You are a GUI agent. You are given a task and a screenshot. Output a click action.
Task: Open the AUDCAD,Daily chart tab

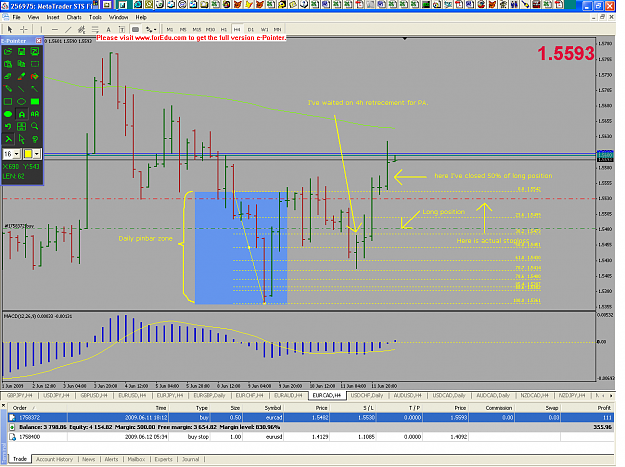[493, 395]
